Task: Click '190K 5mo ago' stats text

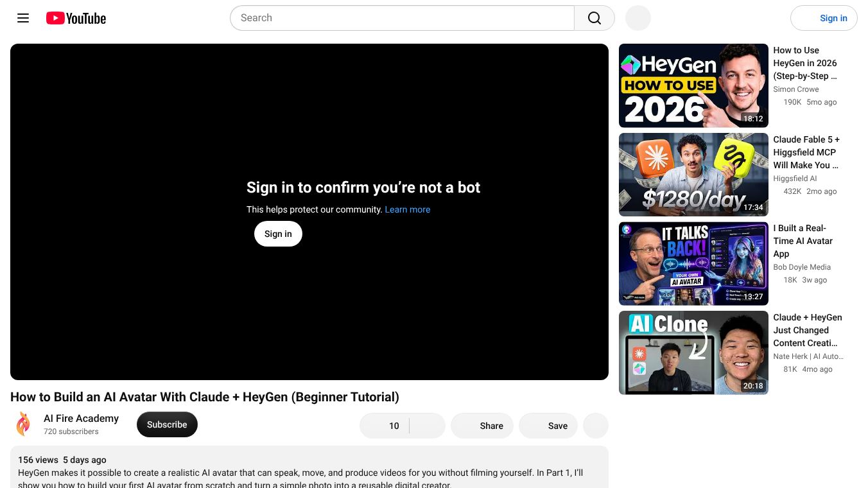Action: point(810,102)
